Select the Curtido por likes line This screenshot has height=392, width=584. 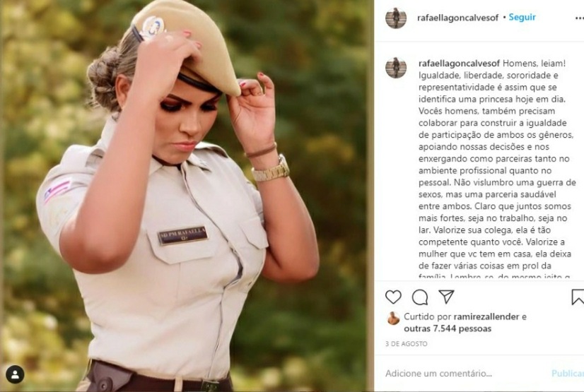465,323
